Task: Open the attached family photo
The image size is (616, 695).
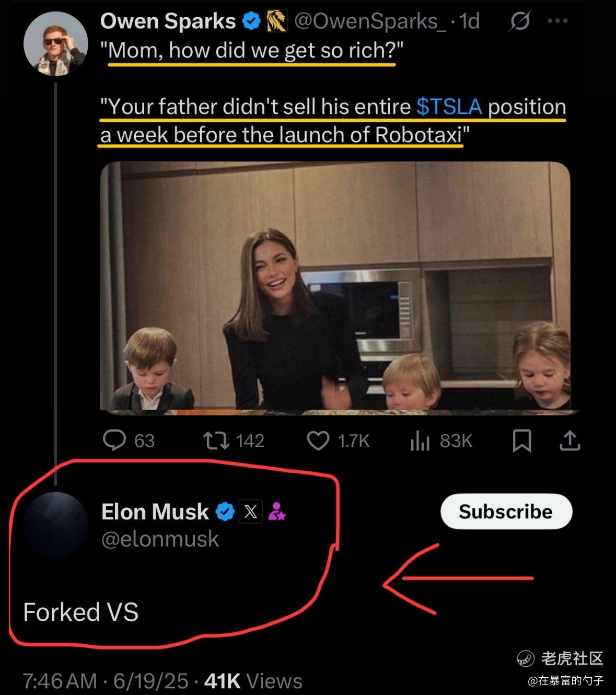Action: coord(335,288)
